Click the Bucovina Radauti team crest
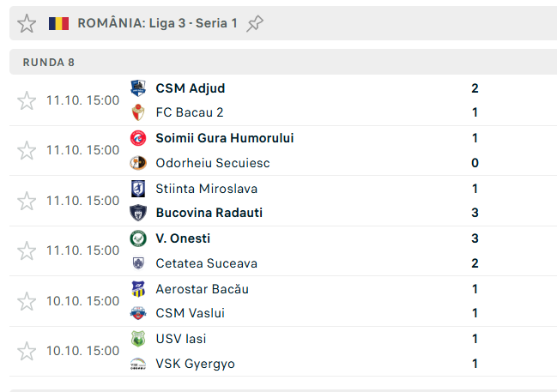This screenshot has width=557, height=392. pos(138,213)
